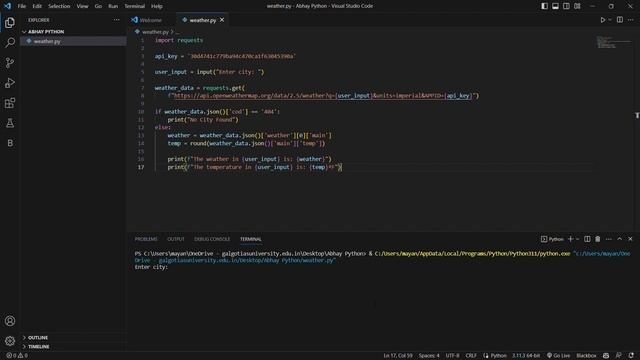Open the Terminal menu

tap(135, 6)
